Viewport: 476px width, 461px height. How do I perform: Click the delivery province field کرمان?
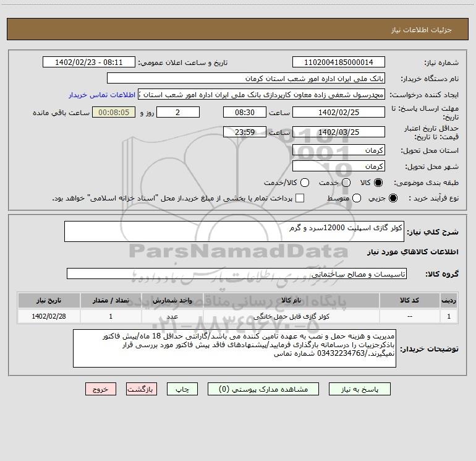click(339, 150)
